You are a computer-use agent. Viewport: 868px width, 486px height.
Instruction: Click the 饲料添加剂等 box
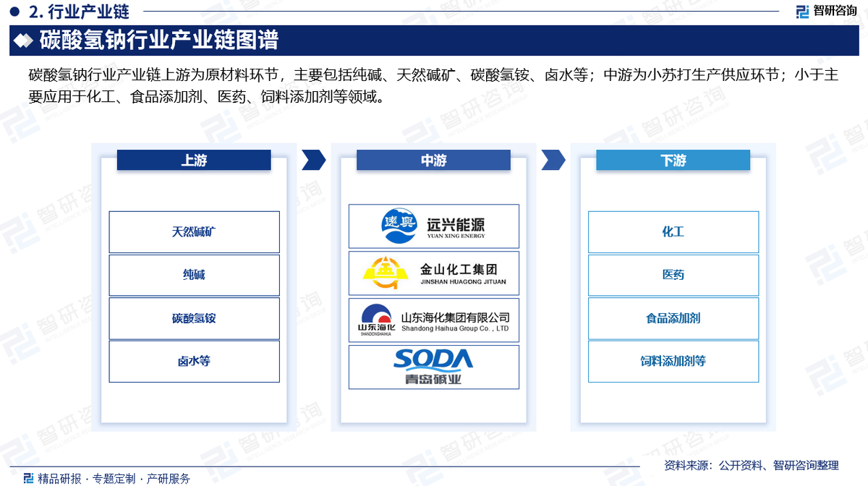(673, 361)
